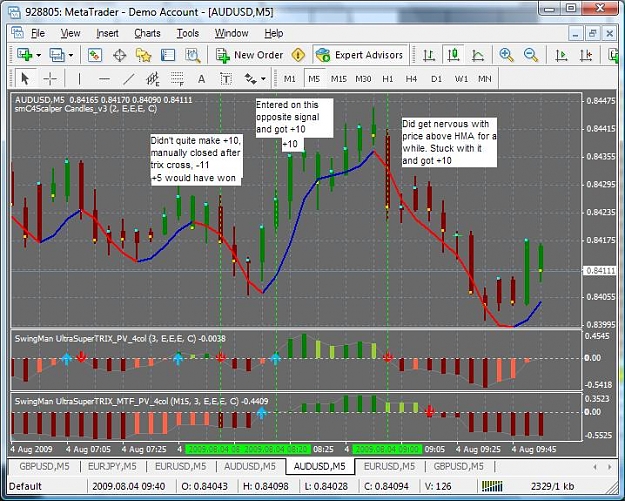Select the M5 timeframe button
This screenshot has height=501, width=625.
coord(314,79)
